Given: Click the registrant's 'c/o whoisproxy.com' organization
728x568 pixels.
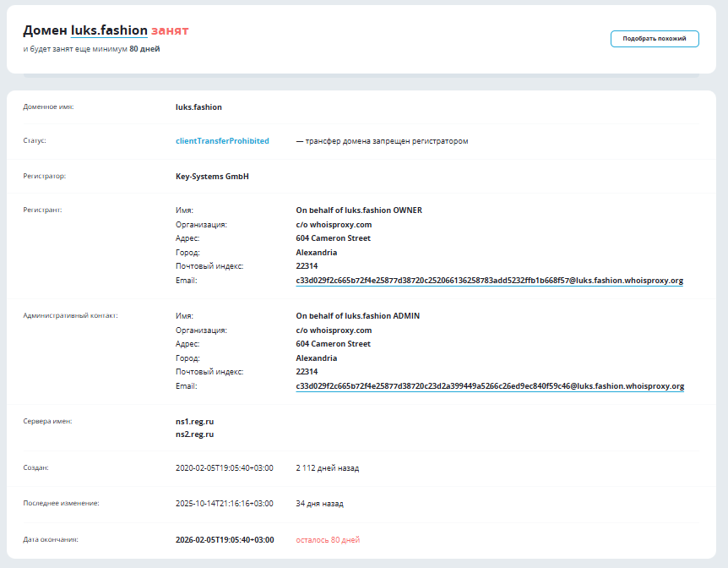Looking at the screenshot, I should click(334, 224).
